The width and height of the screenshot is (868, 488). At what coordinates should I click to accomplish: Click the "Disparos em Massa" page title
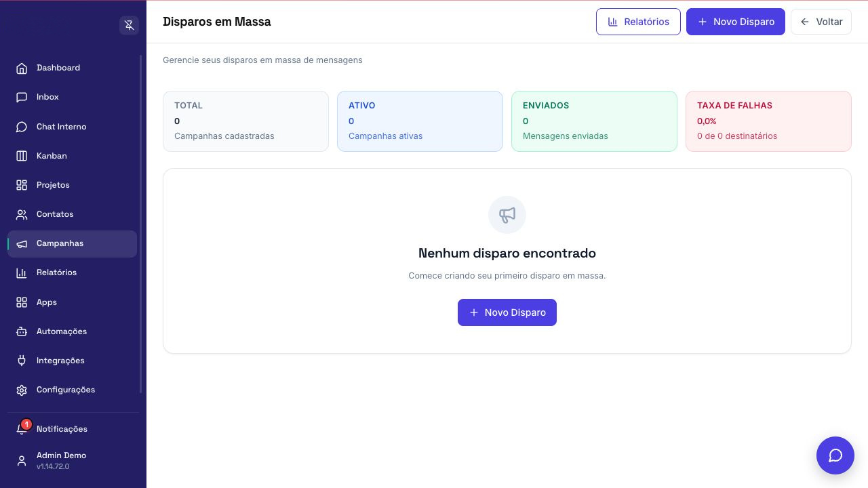pyautogui.click(x=217, y=22)
